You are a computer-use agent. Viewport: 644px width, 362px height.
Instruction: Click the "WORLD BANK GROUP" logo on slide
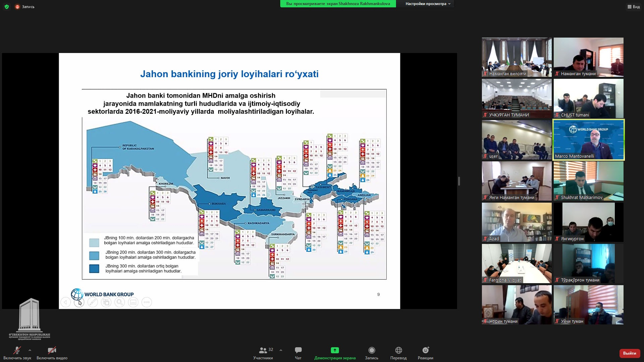(x=102, y=294)
